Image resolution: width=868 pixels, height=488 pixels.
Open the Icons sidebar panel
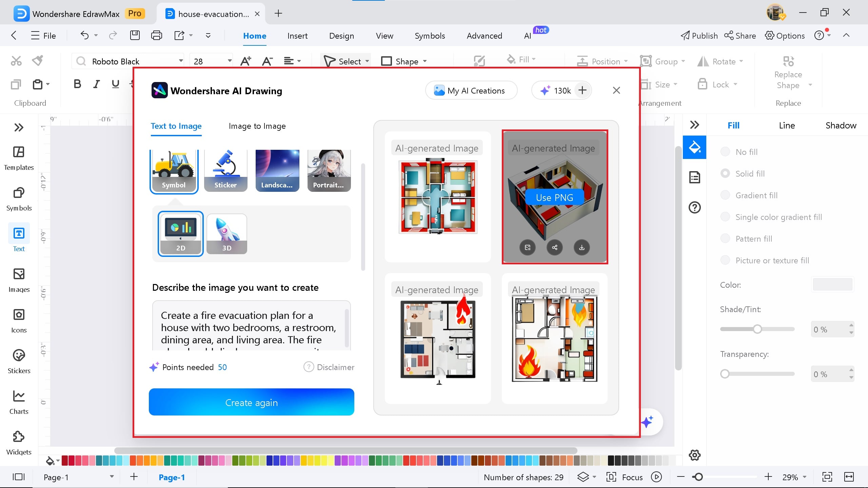coord(19,321)
